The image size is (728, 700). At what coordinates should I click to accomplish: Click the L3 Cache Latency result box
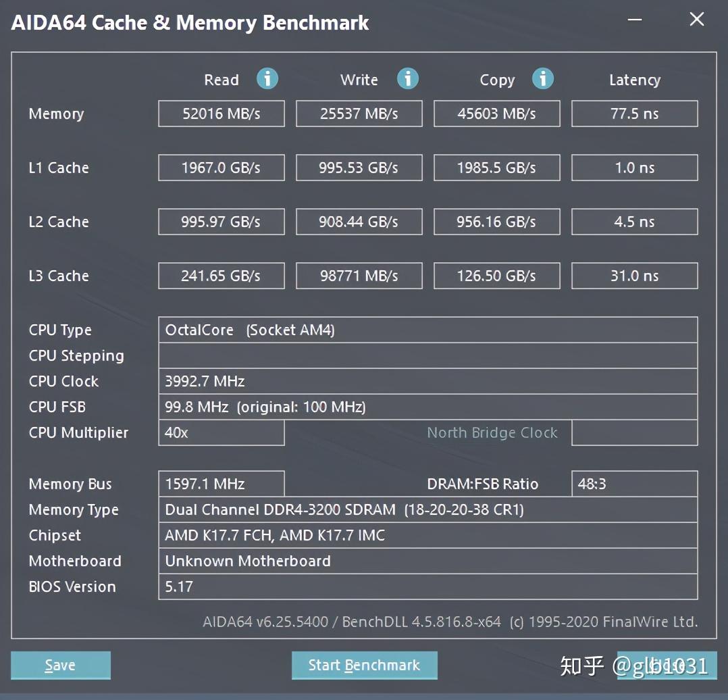[x=634, y=276]
